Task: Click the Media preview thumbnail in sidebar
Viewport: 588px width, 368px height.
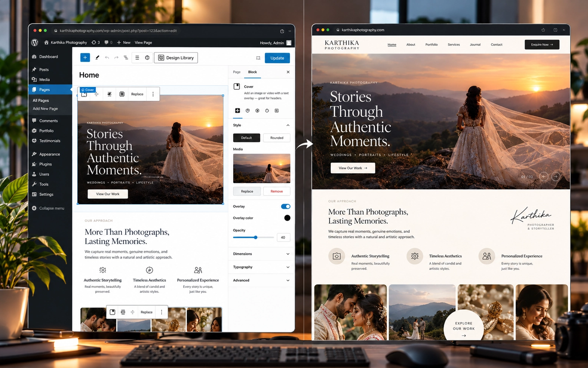Action: (x=262, y=168)
